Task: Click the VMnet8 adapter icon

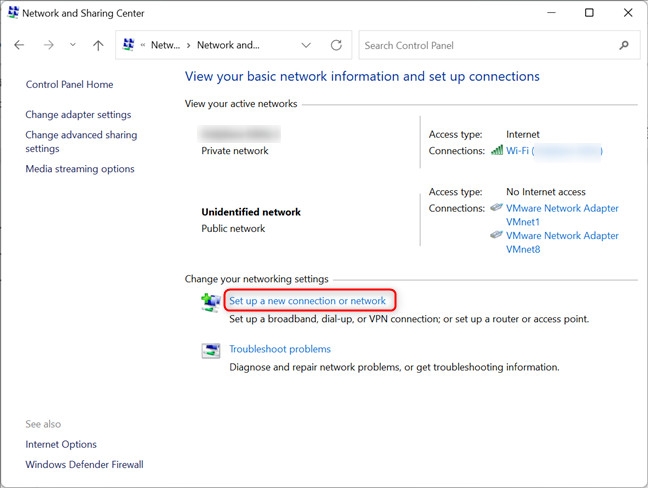Action: (x=496, y=235)
